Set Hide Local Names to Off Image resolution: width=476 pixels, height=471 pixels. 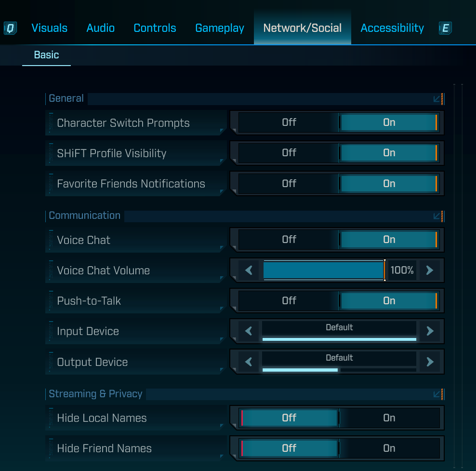(x=289, y=418)
